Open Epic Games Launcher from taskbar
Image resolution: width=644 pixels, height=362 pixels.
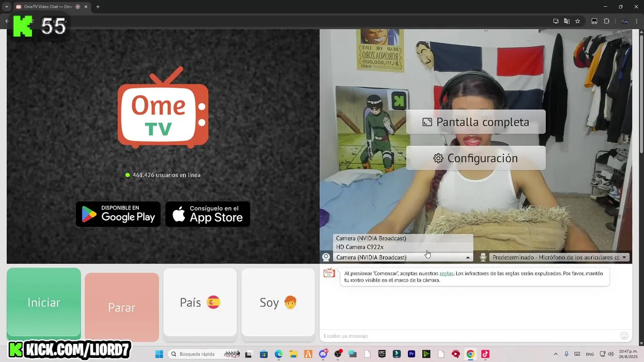382,354
